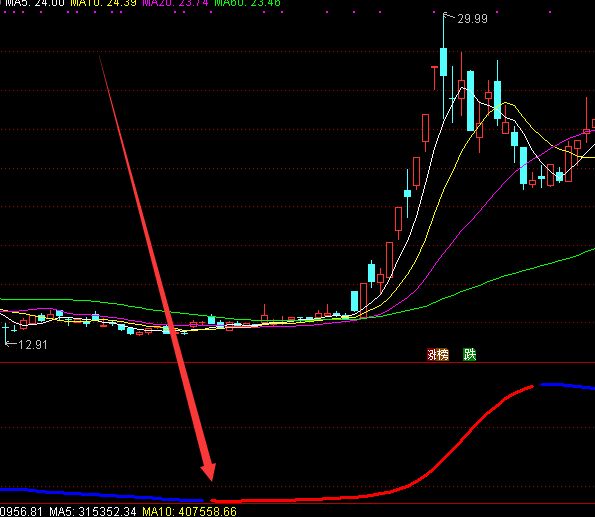Screen dimensions: 595x517
Task: Select the green MA60 23.46 label
Action: [247, 3]
